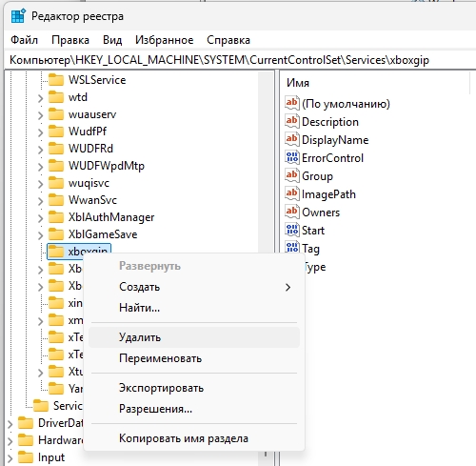Screen dimensions: 476x466
Task: Open the Файл menu
Action: 24,40
